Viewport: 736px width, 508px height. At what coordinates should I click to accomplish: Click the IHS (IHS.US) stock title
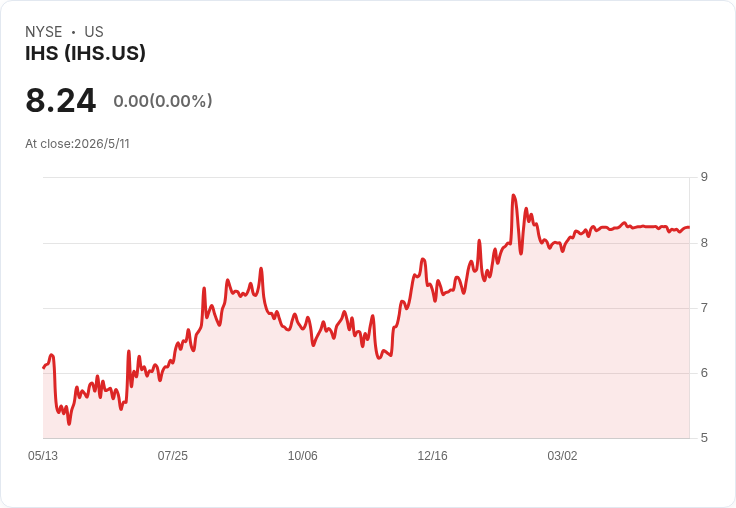(x=85, y=53)
